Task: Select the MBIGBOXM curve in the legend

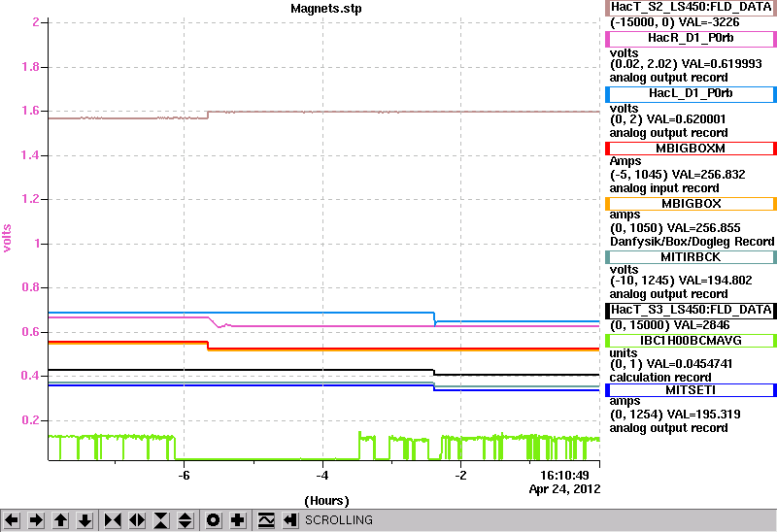Action: coord(691,149)
